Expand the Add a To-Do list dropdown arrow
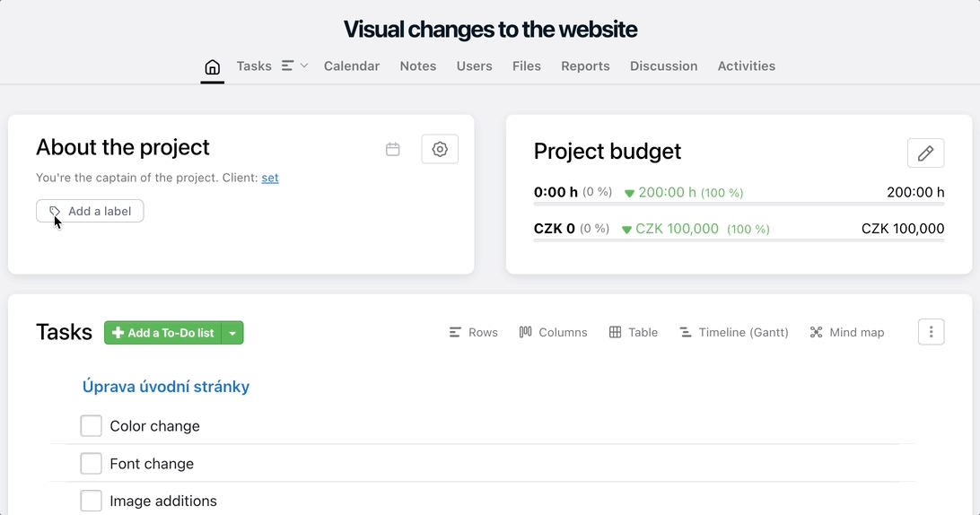Screen dimensions: 980x515 click(232, 333)
